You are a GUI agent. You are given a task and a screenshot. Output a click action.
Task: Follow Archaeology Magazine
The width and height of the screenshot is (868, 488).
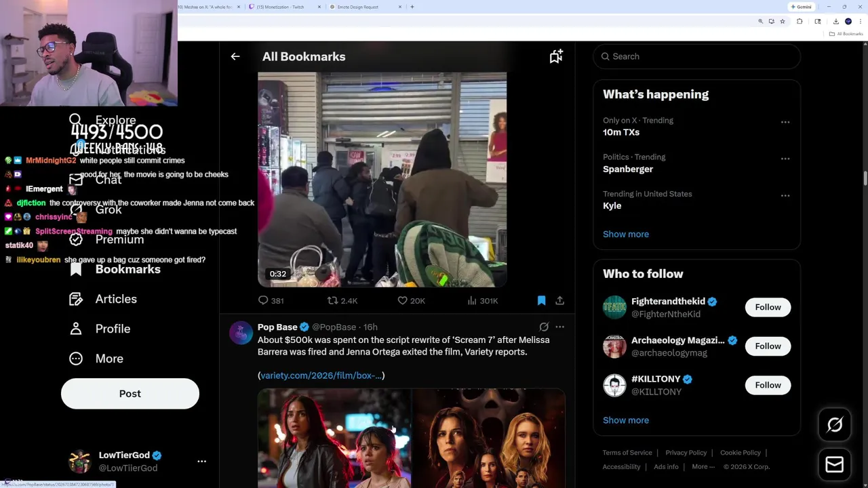[x=768, y=346]
